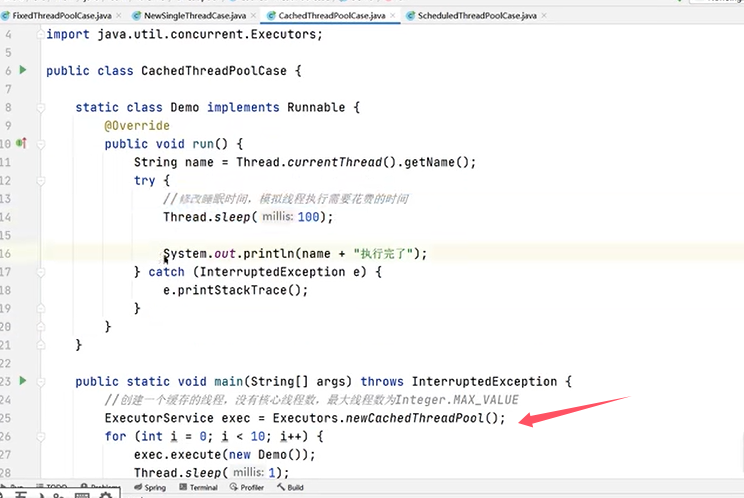Viewport: 744px width, 498px height.
Task: Click the System.out.println statement
Action: point(295,254)
